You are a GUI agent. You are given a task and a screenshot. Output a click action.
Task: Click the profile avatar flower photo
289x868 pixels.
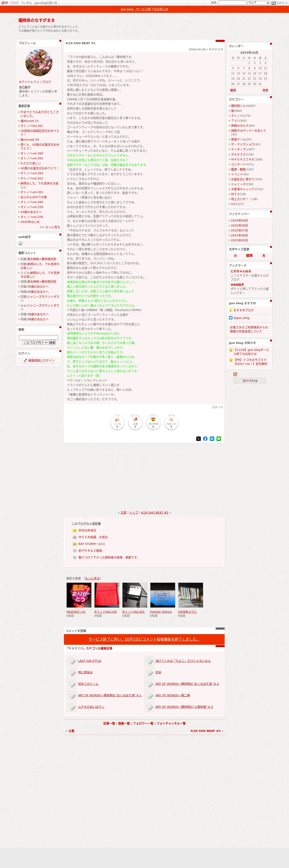[39, 63]
